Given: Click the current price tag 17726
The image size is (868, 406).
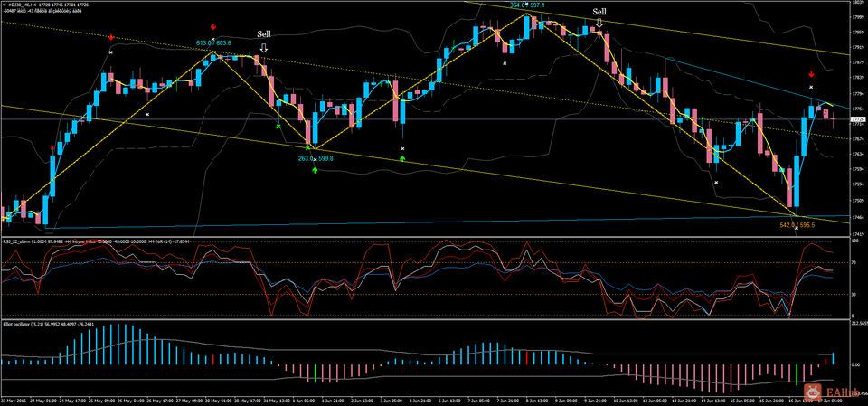Looking at the screenshot, I should [x=858, y=119].
